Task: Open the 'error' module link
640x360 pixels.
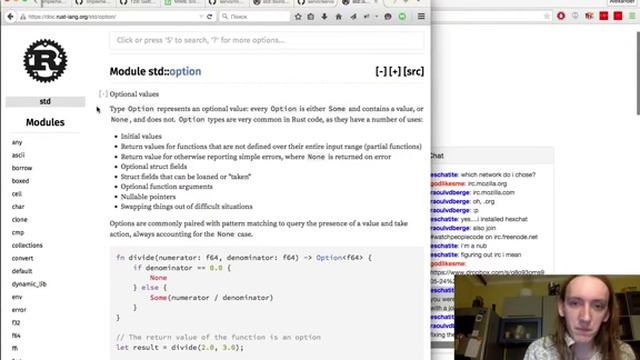Action: (19, 310)
